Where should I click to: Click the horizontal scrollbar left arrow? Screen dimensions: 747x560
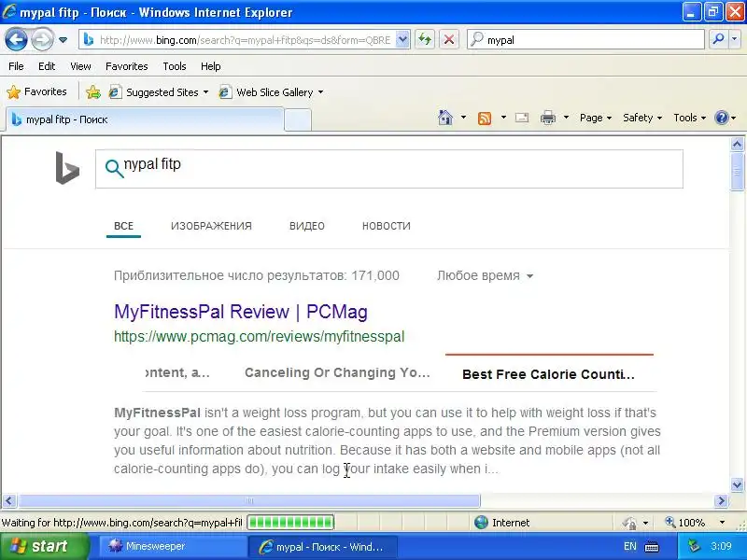[x=9, y=500]
